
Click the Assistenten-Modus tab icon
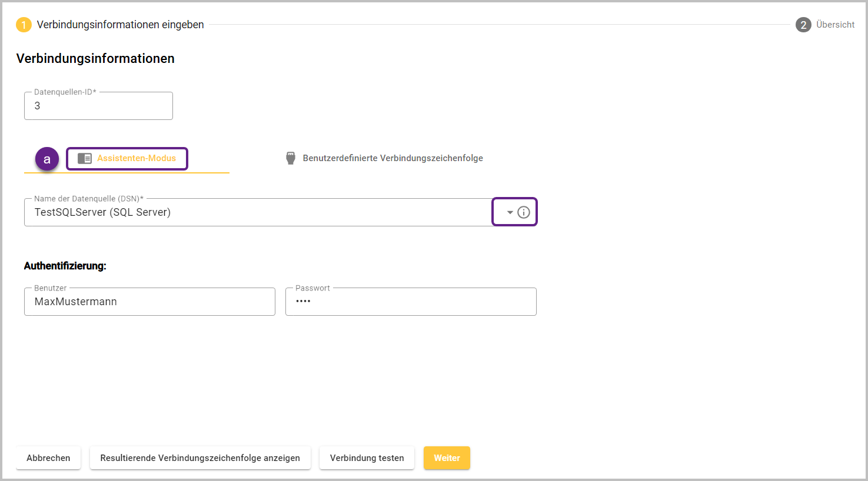coord(85,158)
